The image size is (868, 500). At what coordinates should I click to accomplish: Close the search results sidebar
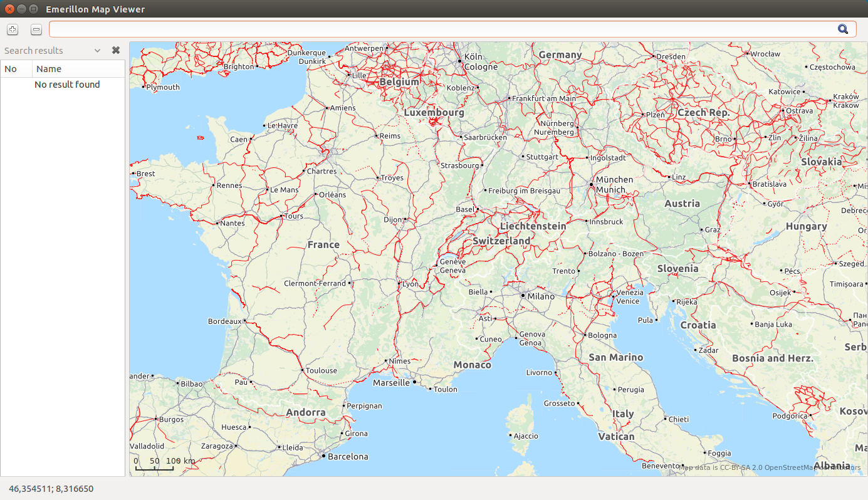pos(116,50)
